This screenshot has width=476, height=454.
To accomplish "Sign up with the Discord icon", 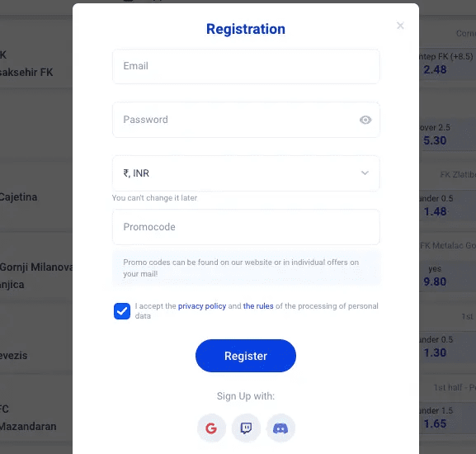I will point(280,428).
